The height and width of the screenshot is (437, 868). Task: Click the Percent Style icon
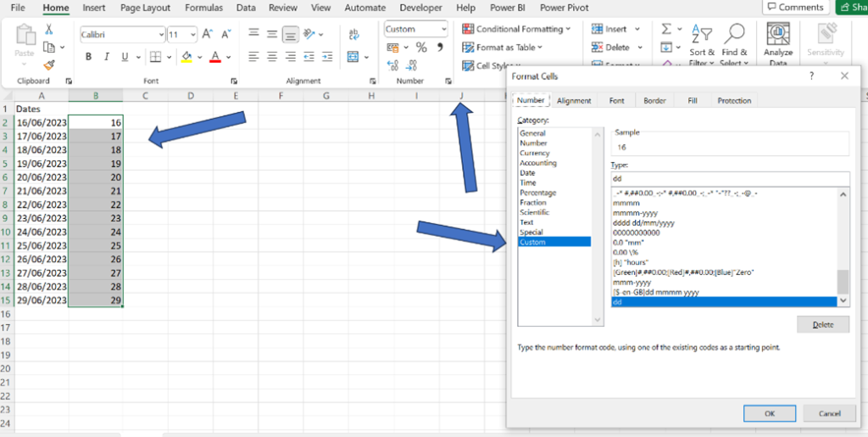pyautogui.click(x=420, y=48)
